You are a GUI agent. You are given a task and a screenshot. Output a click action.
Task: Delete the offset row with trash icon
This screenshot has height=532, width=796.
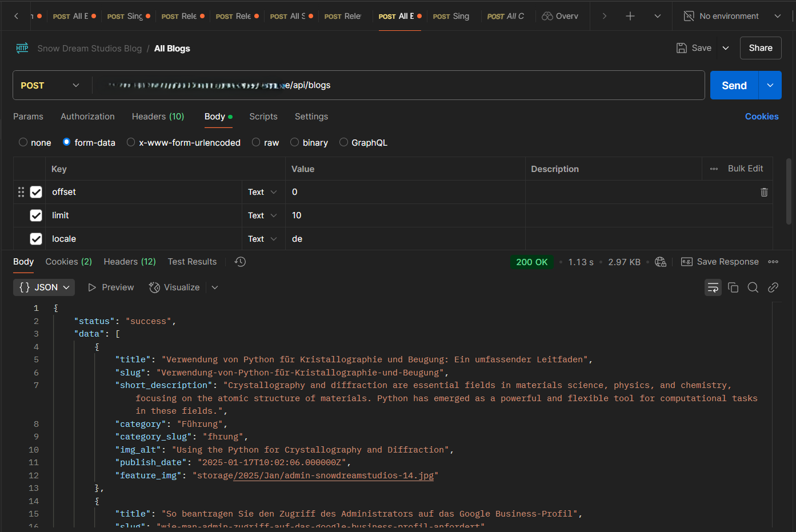pos(764,192)
